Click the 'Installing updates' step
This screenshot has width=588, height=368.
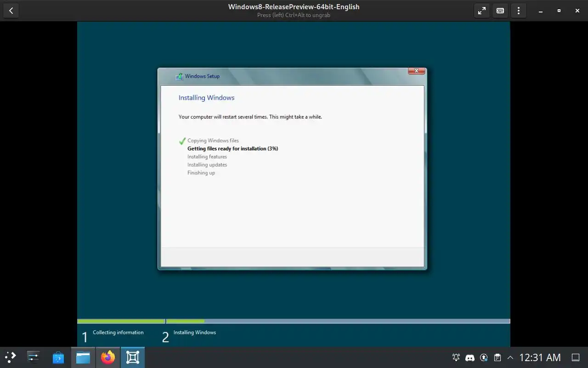[207, 165]
